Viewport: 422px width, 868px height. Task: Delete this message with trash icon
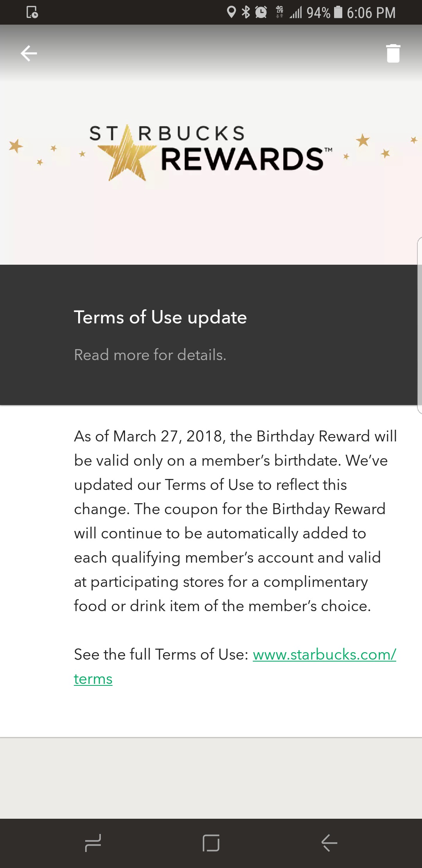(x=393, y=53)
